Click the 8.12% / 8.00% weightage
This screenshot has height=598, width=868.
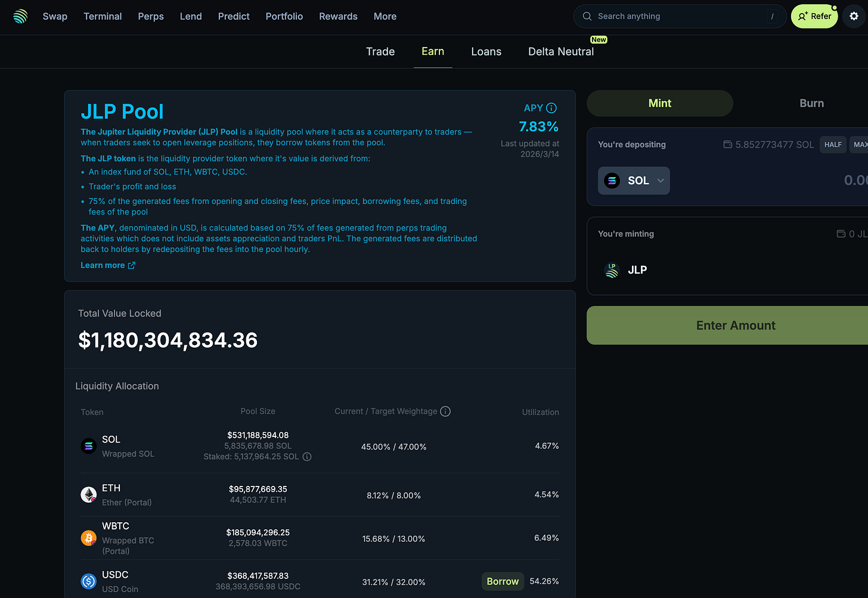(x=394, y=495)
